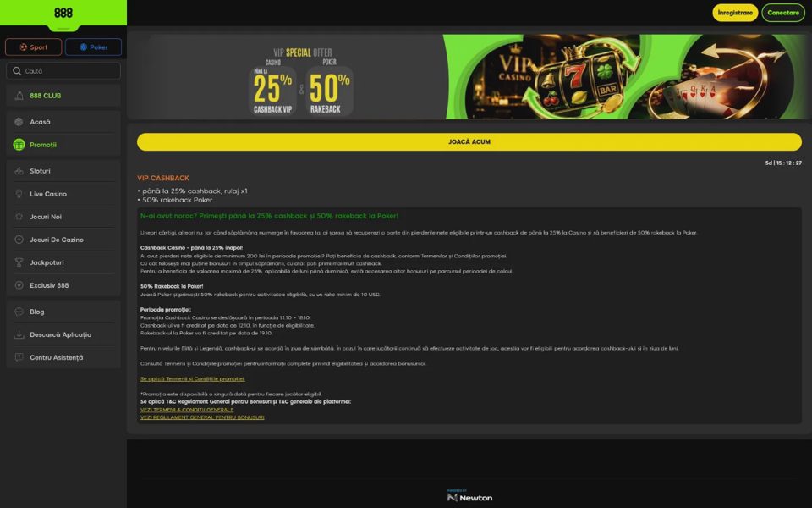This screenshot has height=508, width=812.
Task: Click the Jackpoturi trophy icon
Action: [19, 262]
